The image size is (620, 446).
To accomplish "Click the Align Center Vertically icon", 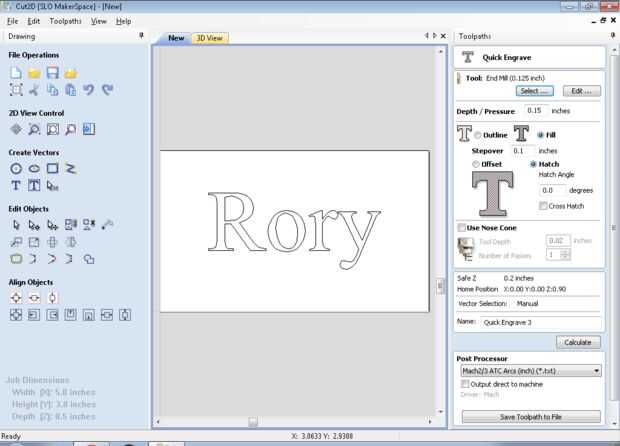I will pos(52,298).
